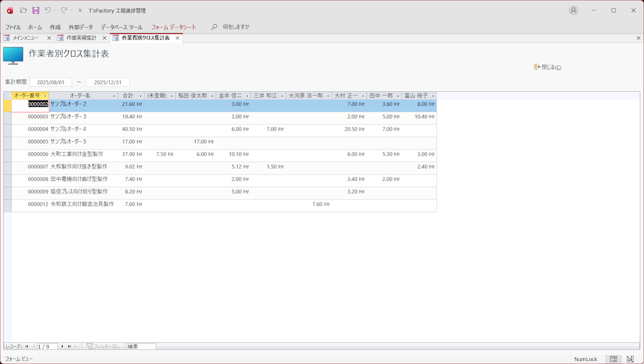
Task: Jump to the first record
Action: pos(27,346)
